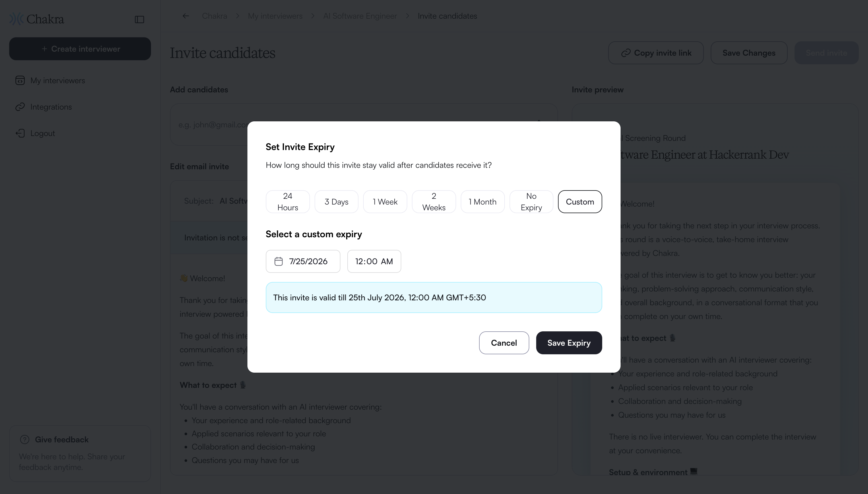Viewport: 868px width, 494px height.
Task: Choose the 1 Week expiry option
Action: (x=385, y=202)
